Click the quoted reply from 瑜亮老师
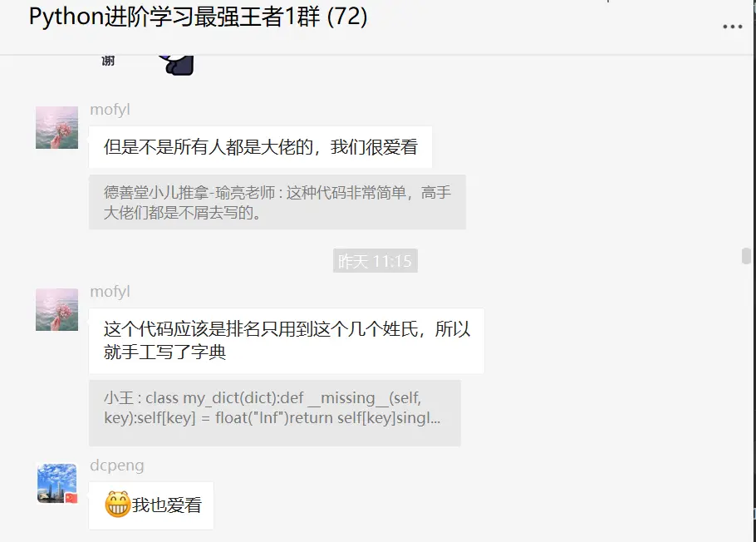 click(277, 202)
